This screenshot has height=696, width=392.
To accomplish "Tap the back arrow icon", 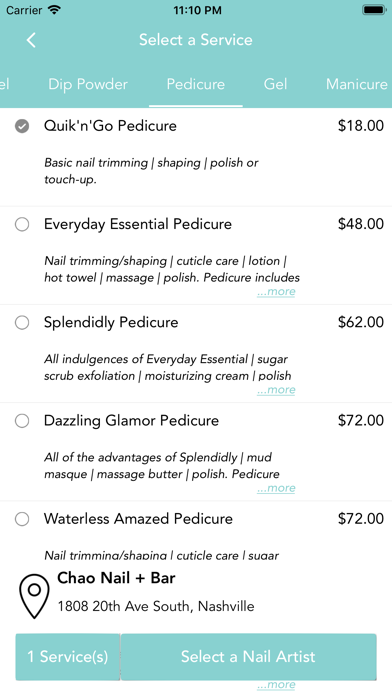I will (31, 40).
